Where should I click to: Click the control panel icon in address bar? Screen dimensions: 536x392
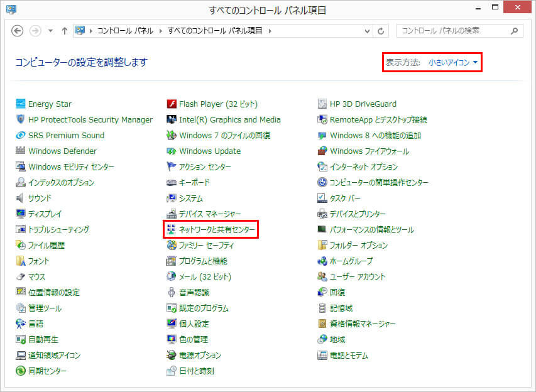coord(80,30)
